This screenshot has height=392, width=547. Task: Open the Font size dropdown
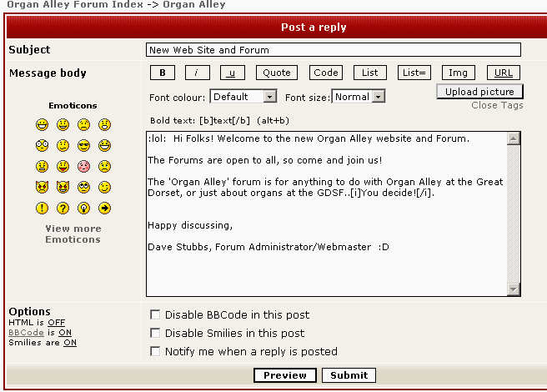coord(359,97)
